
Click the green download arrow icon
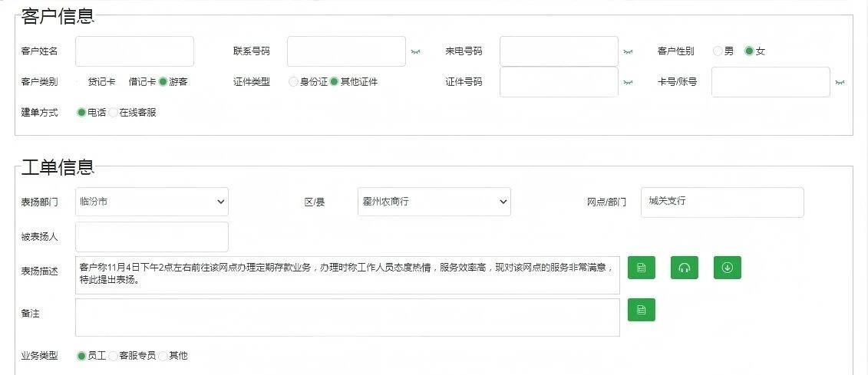click(727, 268)
